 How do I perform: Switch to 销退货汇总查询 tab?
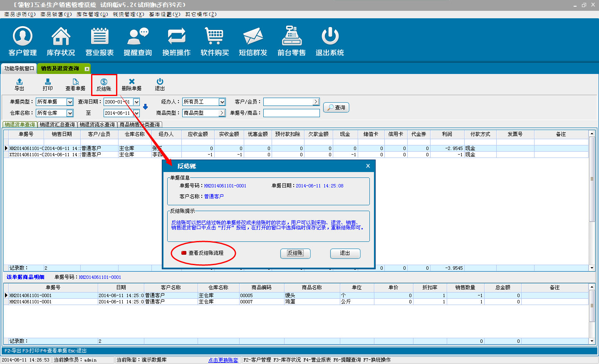(57, 125)
